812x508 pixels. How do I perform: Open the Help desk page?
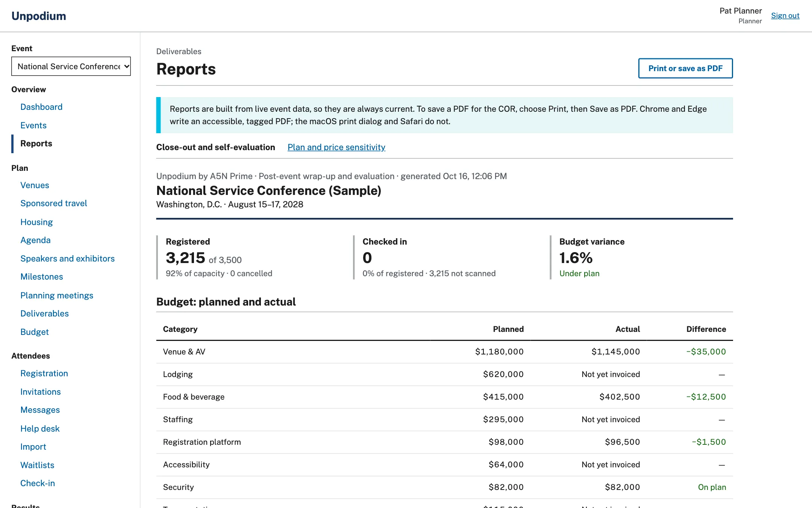[40, 429]
